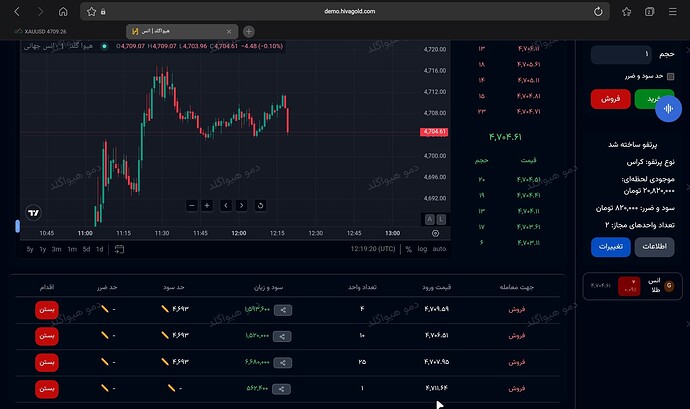The image size is (690, 409).
Task: Toggle the L button on the price axis
Action: click(x=441, y=219)
